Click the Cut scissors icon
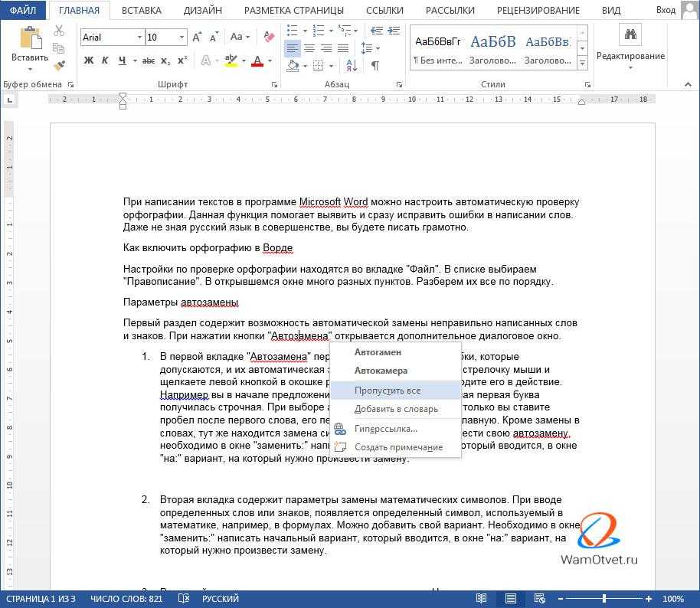This screenshot has width=700, height=608. tap(59, 31)
